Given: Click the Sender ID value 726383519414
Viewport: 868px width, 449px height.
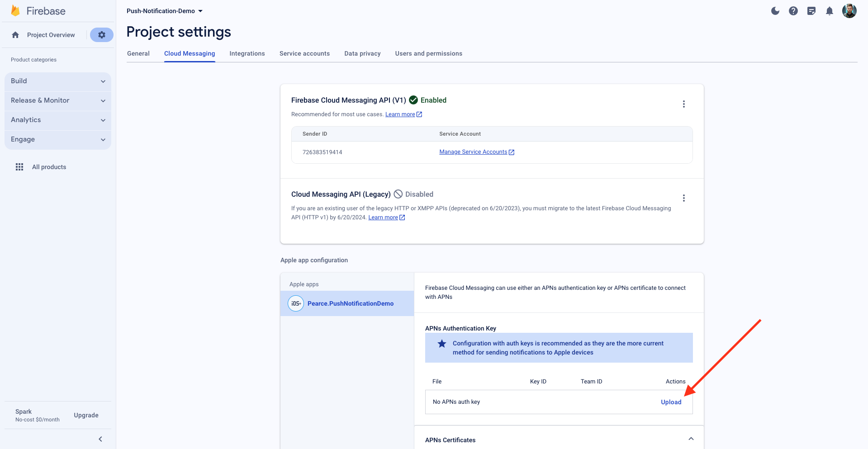Looking at the screenshot, I should pos(323,152).
